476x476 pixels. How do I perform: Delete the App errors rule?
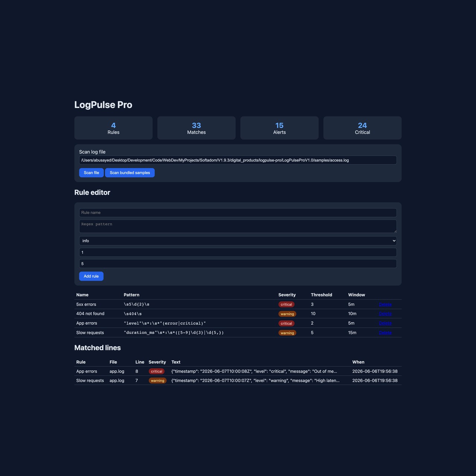(x=385, y=324)
